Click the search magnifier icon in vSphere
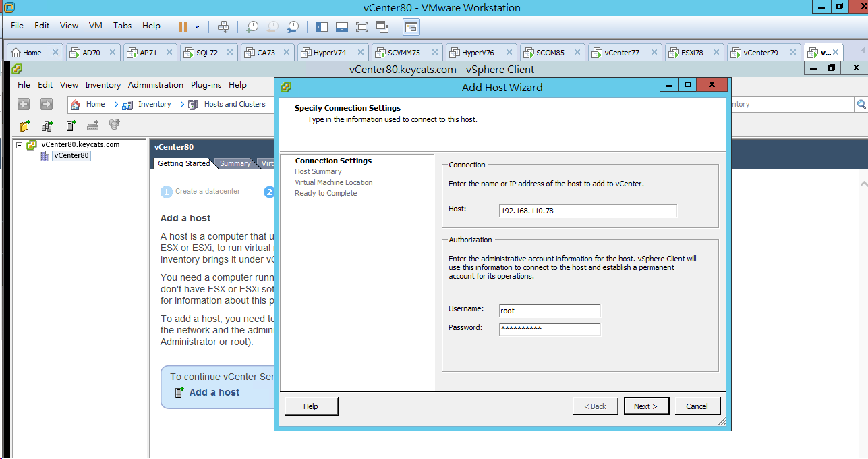The height and width of the screenshot is (459, 868). coord(861,104)
